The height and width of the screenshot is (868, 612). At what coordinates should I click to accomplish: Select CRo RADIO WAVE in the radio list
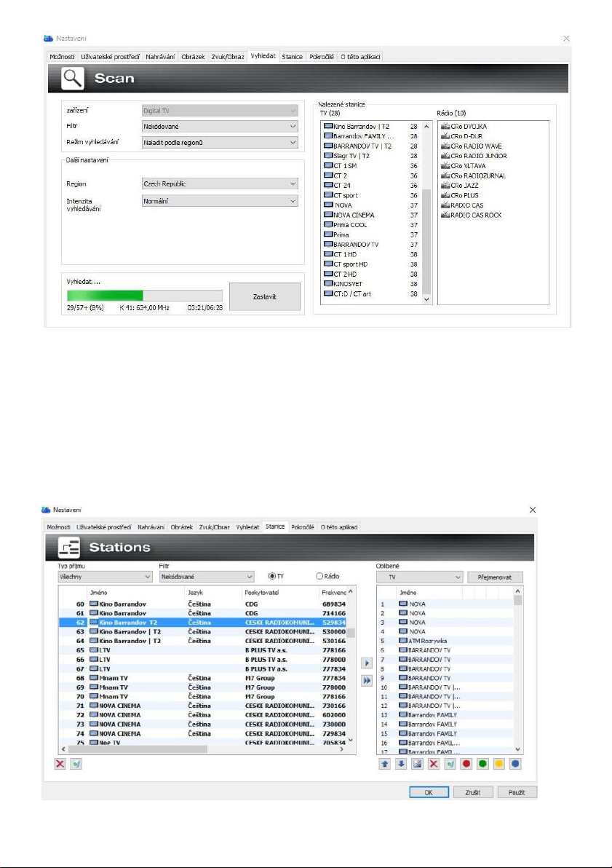click(x=476, y=146)
